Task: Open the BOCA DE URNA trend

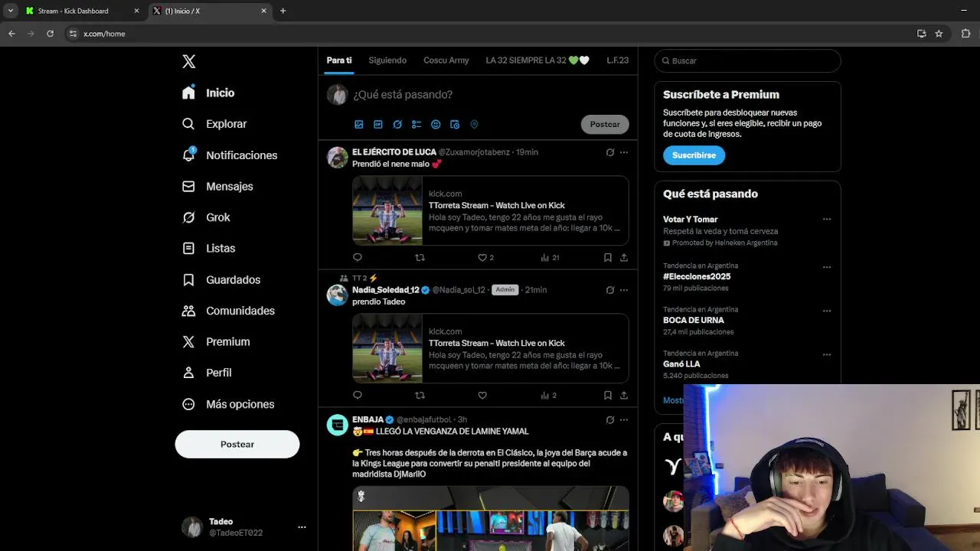Action: coord(694,320)
